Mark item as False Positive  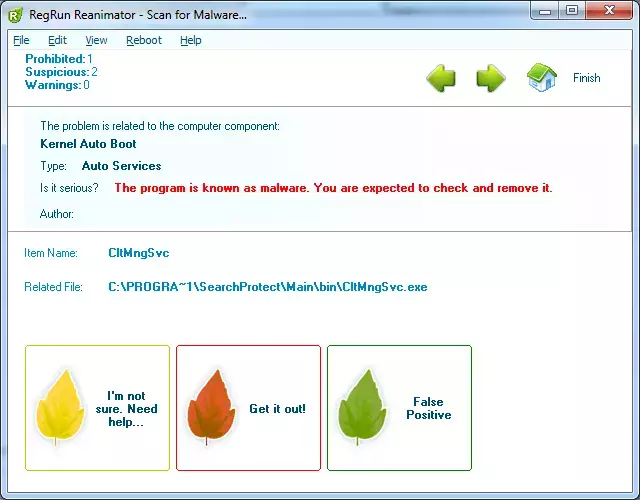399,408
